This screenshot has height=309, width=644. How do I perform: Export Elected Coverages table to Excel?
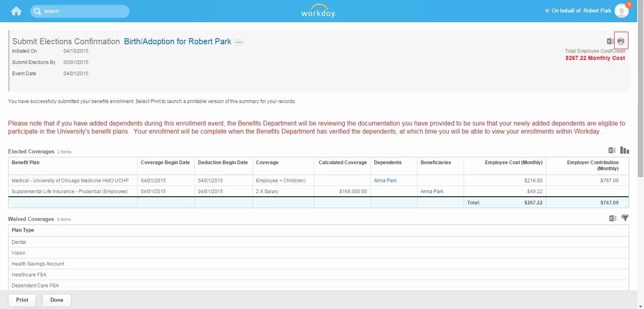click(612, 150)
